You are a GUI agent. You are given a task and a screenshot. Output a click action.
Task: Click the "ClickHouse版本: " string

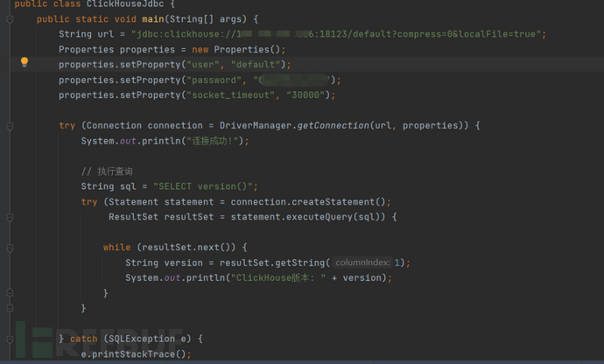point(278,277)
